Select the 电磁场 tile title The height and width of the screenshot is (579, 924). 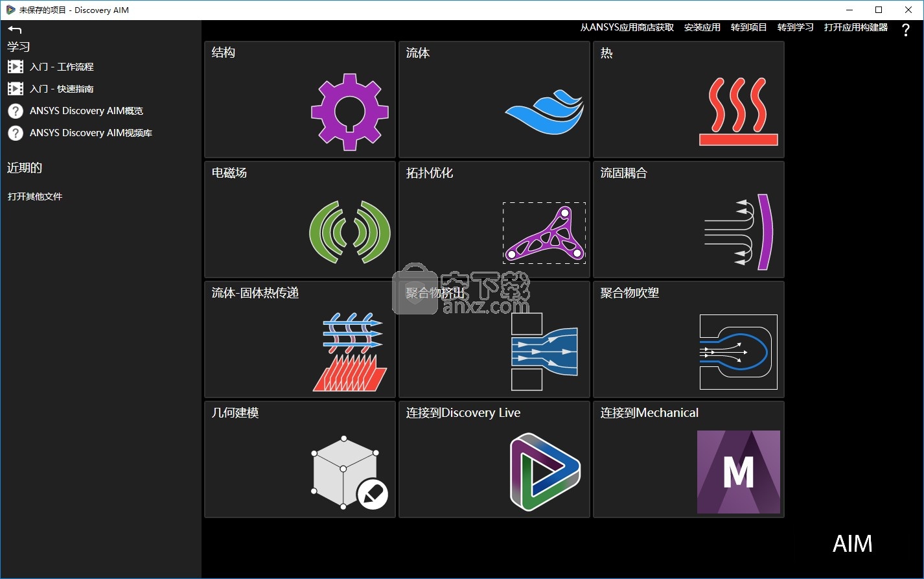229,173
